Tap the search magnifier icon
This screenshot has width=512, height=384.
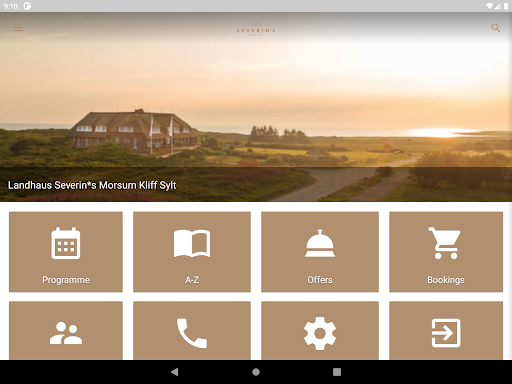[x=496, y=28]
